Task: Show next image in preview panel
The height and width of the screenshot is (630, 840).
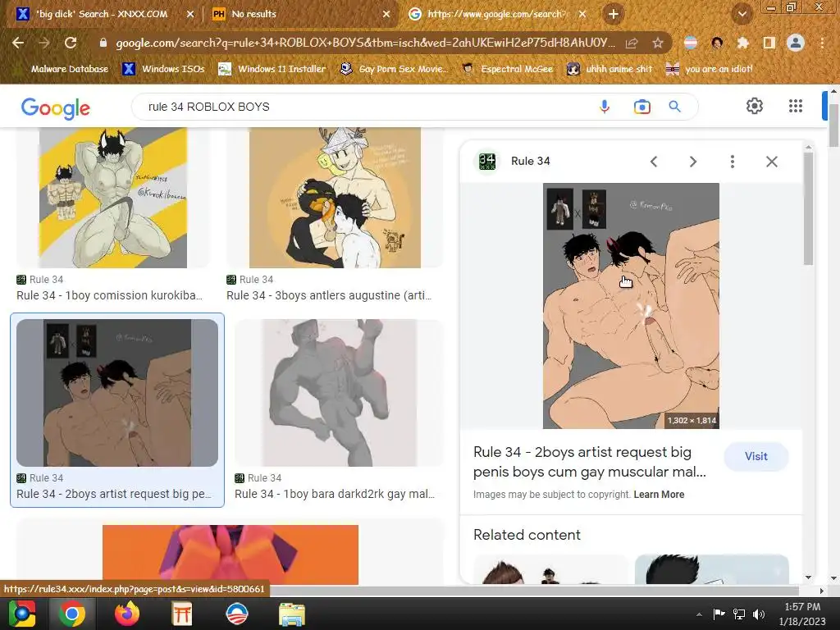Action: coord(692,162)
